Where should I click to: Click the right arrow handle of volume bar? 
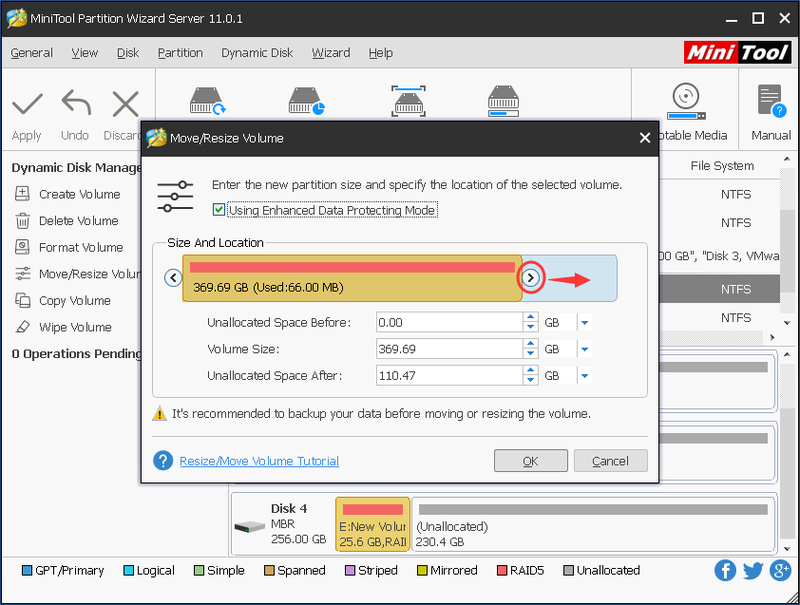pyautogui.click(x=531, y=278)
